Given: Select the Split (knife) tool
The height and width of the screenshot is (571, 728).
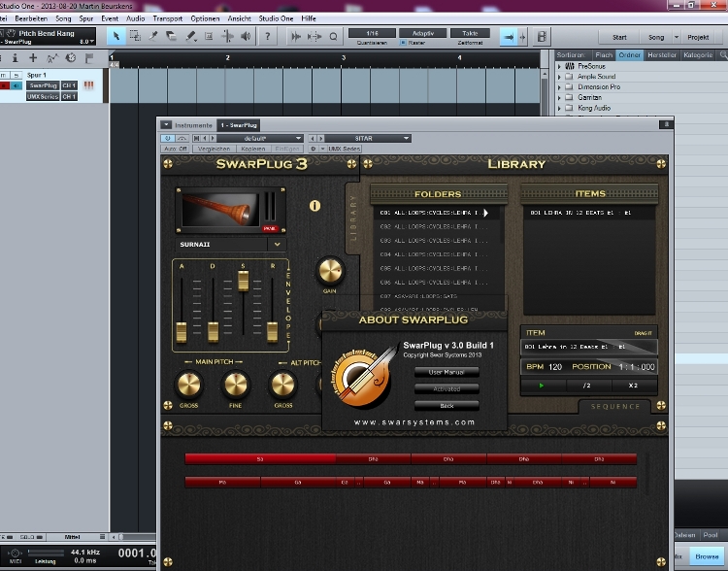Looking at the screenshot, I should (153, 36).
